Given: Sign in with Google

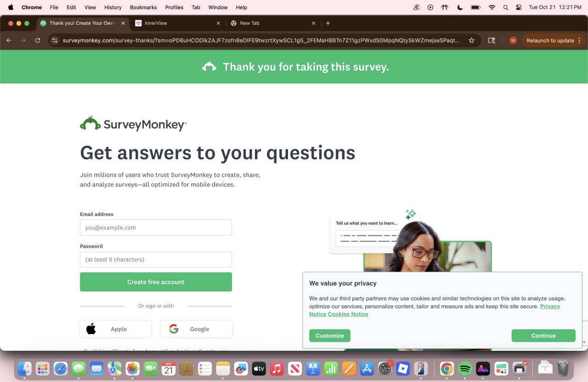Looking at the screenshot, I should pos(196,329).
